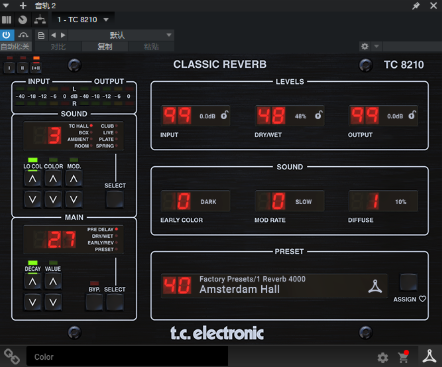Click the round macro knob icon
The width and height of the screenshot is (442, 367).
23,20
